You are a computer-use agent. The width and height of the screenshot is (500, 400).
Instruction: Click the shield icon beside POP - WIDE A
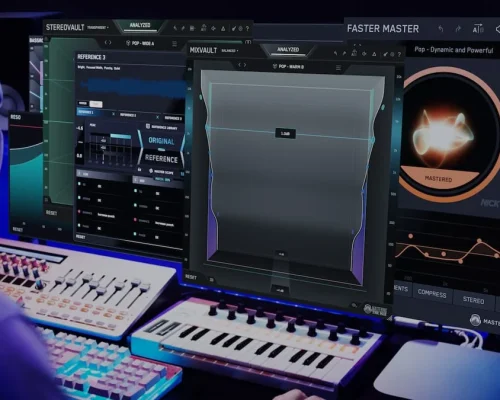coord(128,43)
